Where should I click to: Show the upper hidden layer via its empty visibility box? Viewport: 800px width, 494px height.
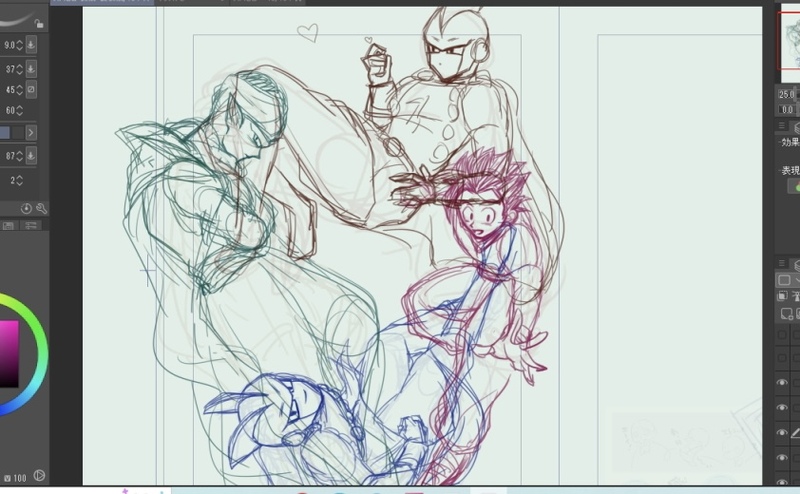782,335
